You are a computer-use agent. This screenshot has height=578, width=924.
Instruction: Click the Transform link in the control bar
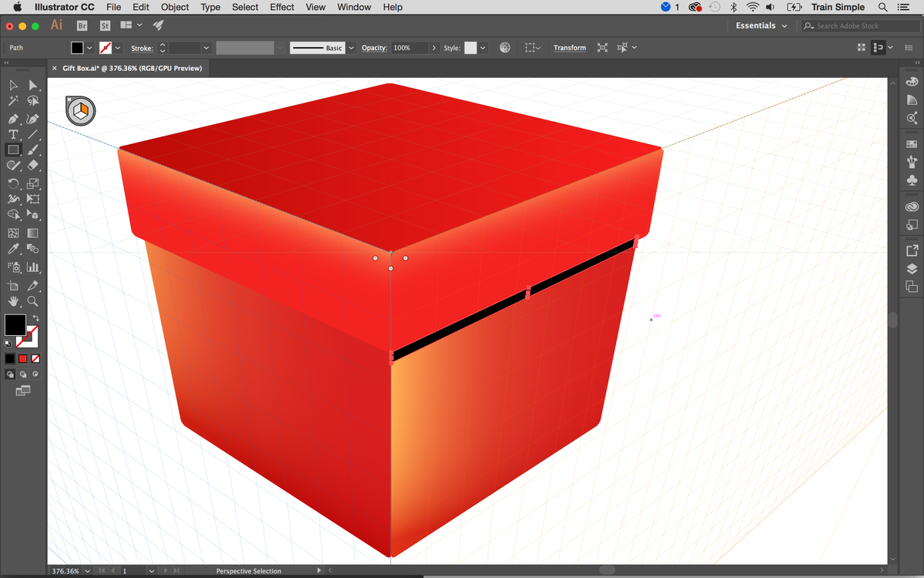click(x=569, y=47)
